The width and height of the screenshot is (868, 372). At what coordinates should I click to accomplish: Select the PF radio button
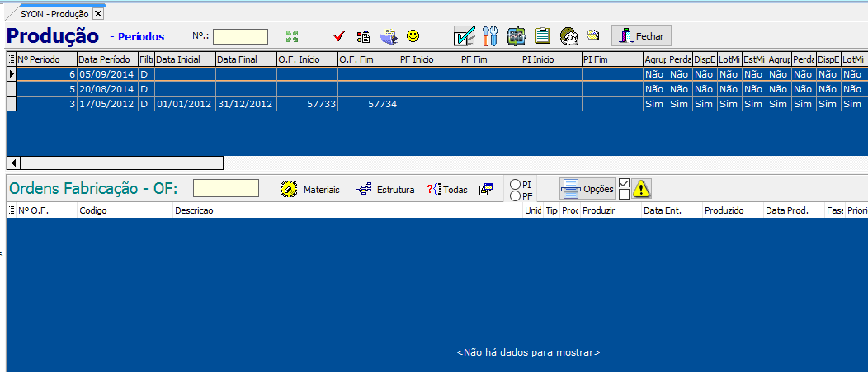(x=516, y=195)
